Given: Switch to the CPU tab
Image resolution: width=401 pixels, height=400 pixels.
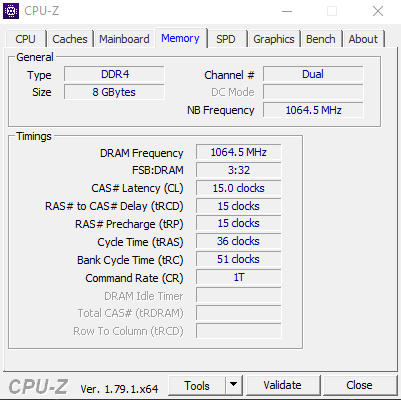Looking at the screenshot, I should [x=25, y=39].
